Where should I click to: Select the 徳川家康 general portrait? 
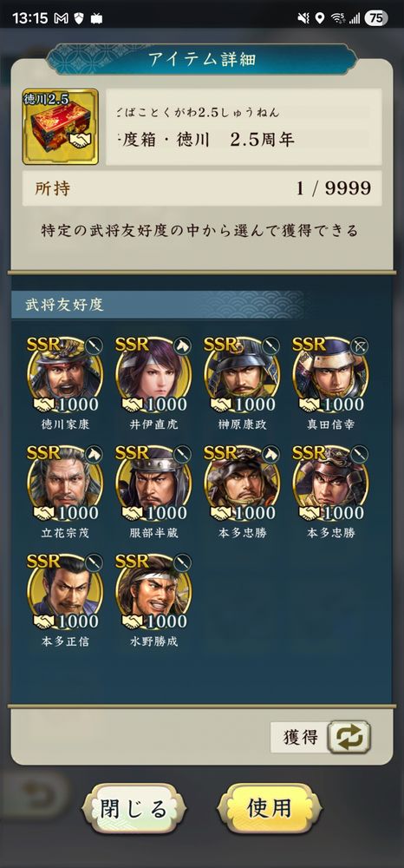[65, 375]
